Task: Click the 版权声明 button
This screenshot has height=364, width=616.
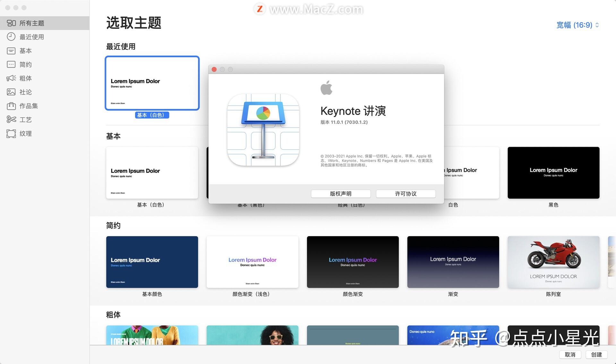Action: pos(340,194)
